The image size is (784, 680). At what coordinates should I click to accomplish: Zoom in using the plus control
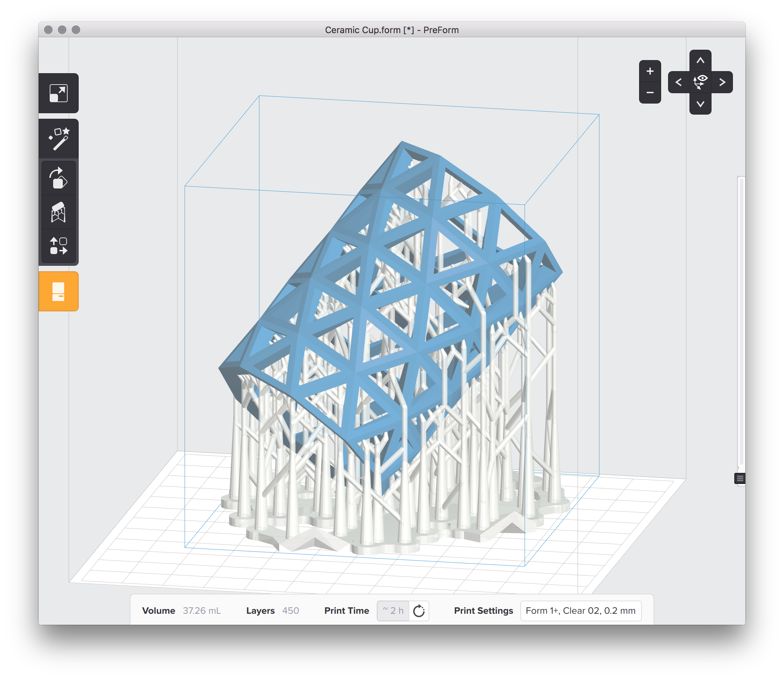coord(650,70)
